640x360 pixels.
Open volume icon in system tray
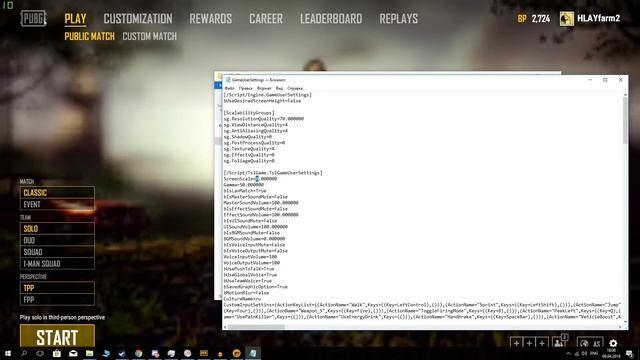584,353
